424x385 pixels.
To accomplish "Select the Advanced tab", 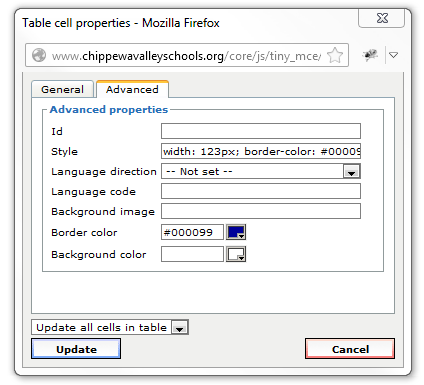I will point(132,89).
